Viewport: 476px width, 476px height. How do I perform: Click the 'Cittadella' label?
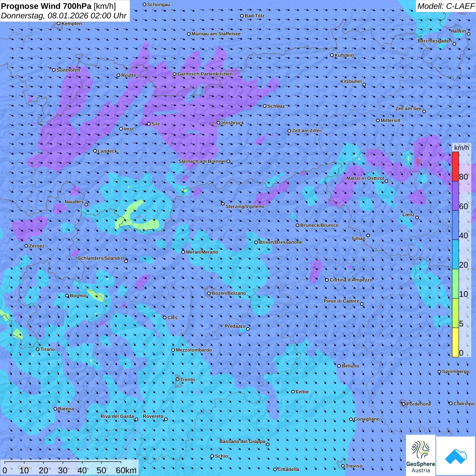288,469
